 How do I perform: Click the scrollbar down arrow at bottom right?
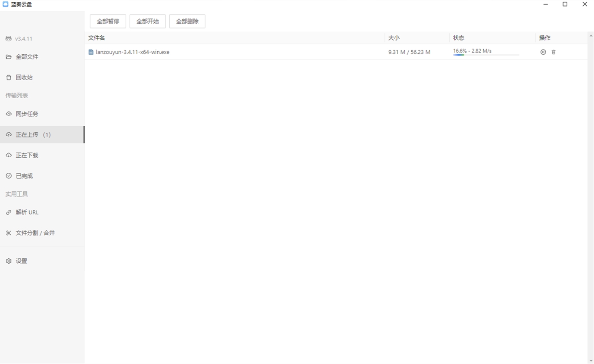click(590, 361)
